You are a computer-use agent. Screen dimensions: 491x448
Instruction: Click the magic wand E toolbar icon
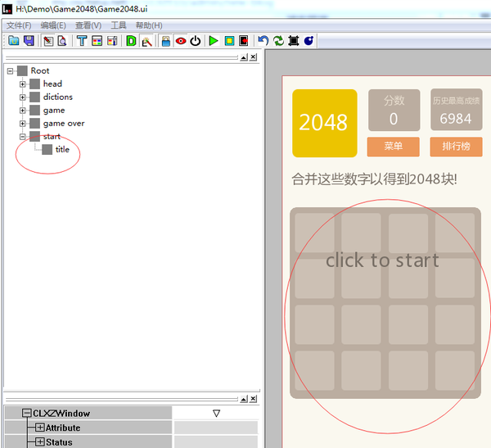146,41
